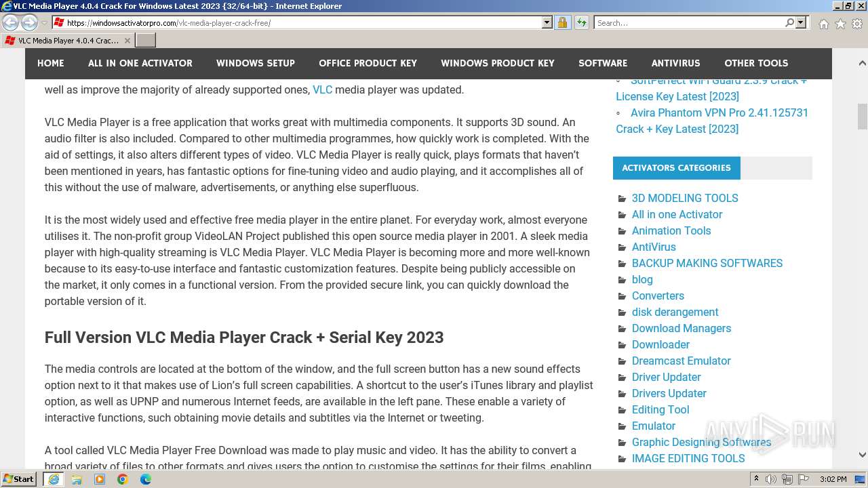Open search provider dropdown arrow
868x488 pixels.
pyautogui.click(x=801, y=22)
